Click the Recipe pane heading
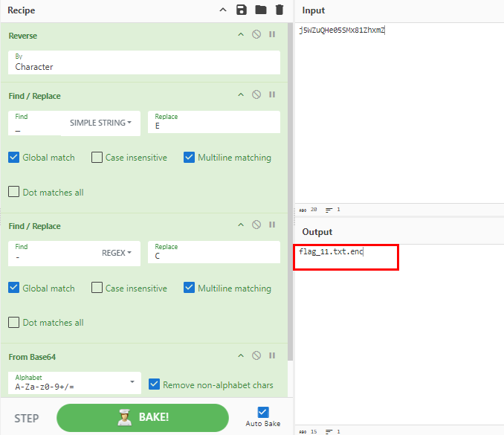The image size is (504, 435). coord(22,10)
